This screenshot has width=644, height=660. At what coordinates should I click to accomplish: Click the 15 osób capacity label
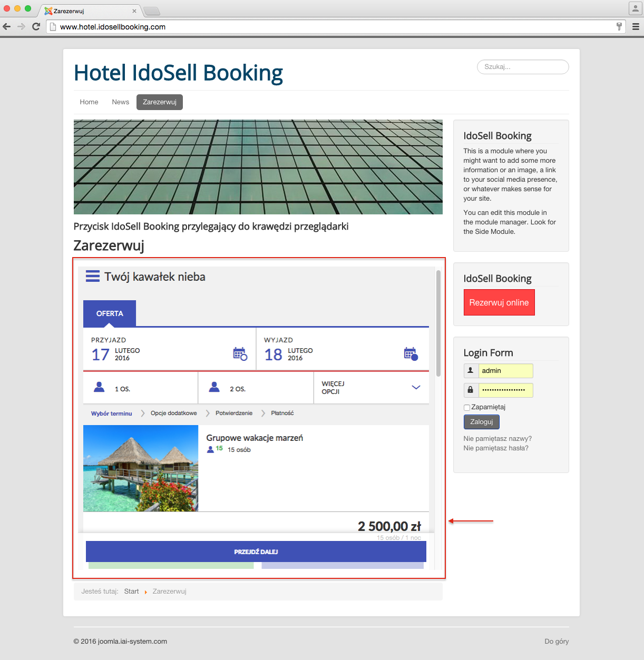click(239, 450)
